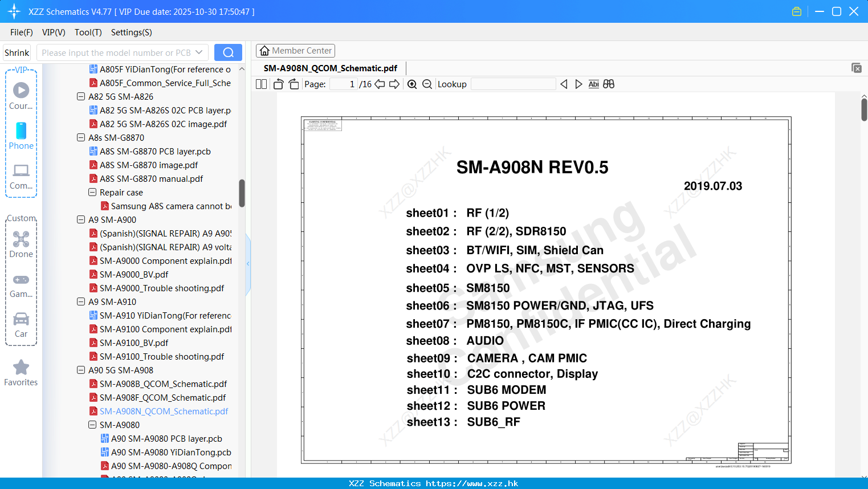Screen dimensions: 868x489
Task: Select the Computer category
Action: tap(21, 177)
